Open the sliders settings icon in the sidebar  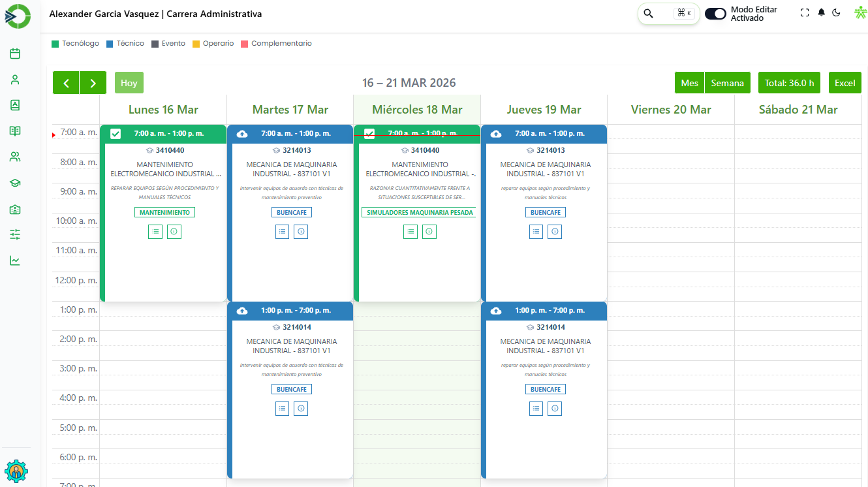[14, 234]
